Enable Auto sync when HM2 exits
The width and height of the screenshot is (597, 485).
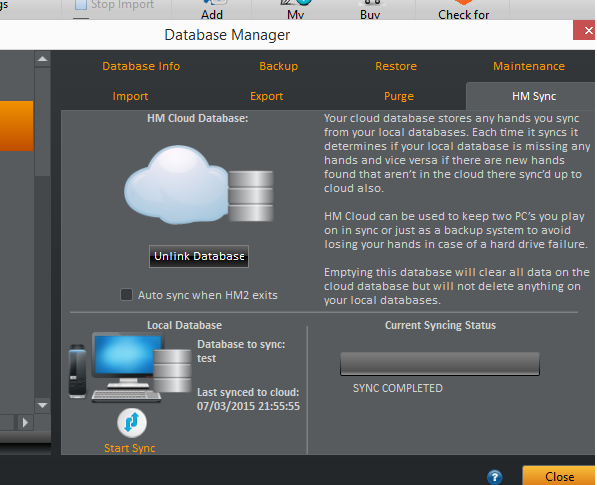click(x=126, y=295)
